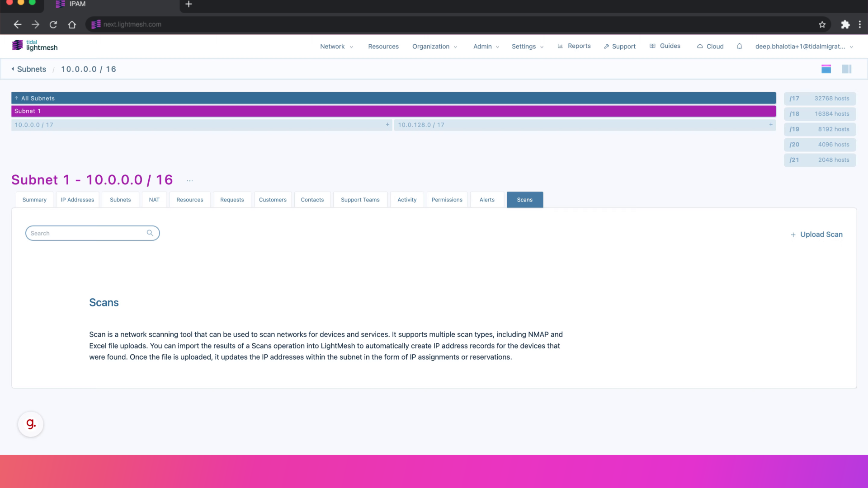
Task: Collapse All Subnets using the up arrow
Action: 16,98
